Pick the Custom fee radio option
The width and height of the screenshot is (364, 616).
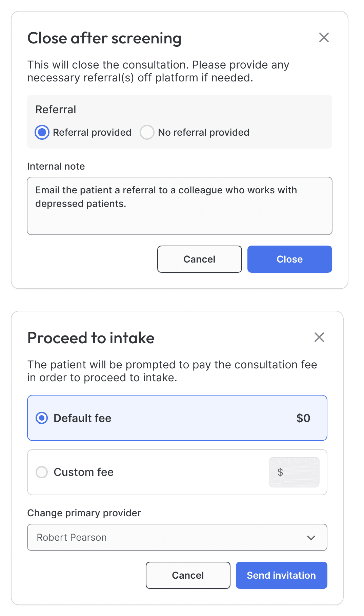coord(42,472)
